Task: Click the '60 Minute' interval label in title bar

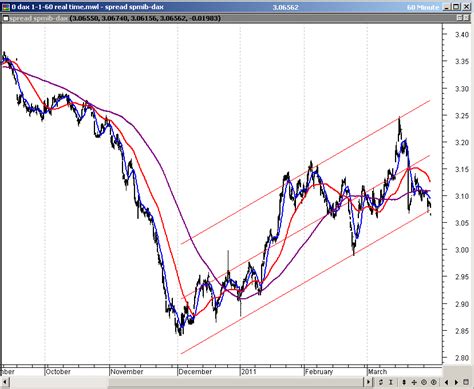Action: pyautogui.click(x=423, y=7)
